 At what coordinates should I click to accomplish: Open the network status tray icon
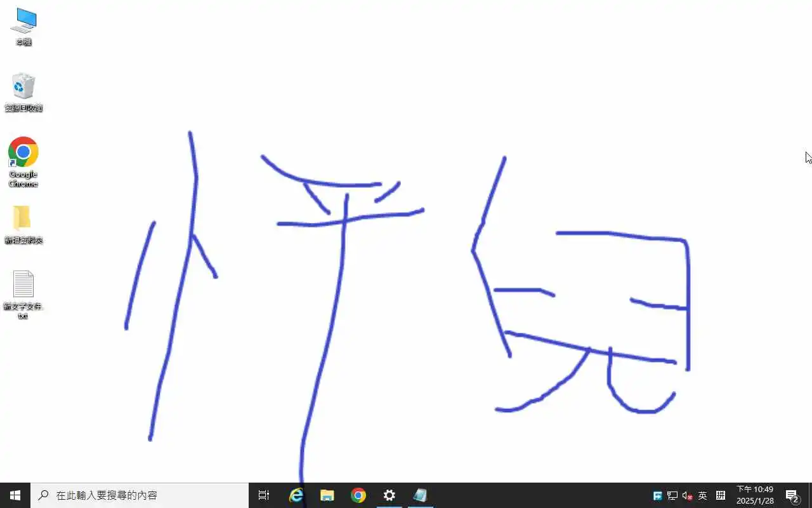pos(672,496)
